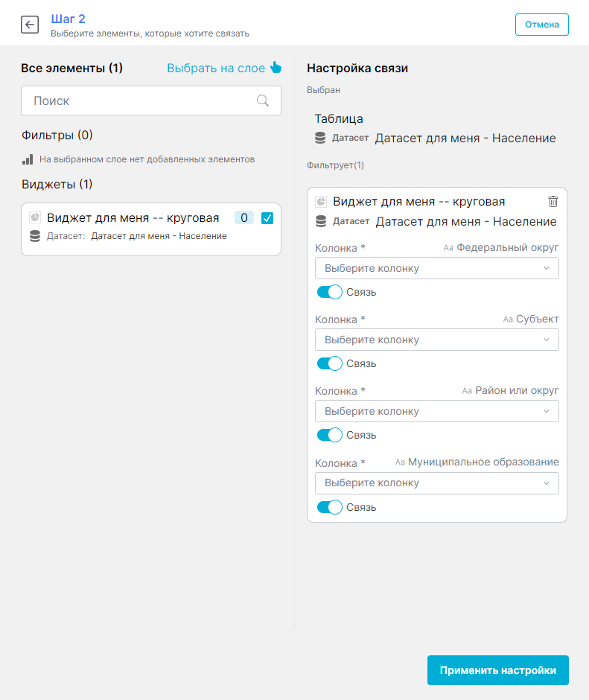Toggle the Связь switch for Район или округ
589x700 pixels.
point(329,435)
